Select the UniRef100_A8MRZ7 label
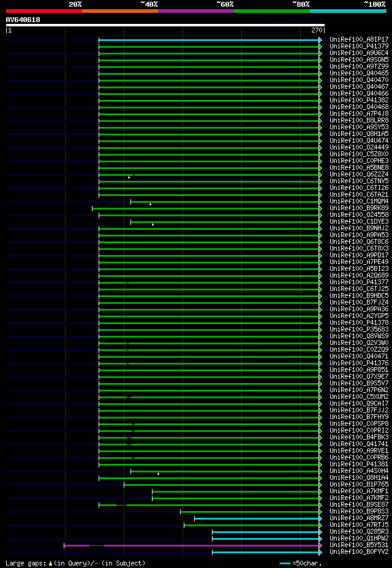392x568 pixels. [359, 519]
